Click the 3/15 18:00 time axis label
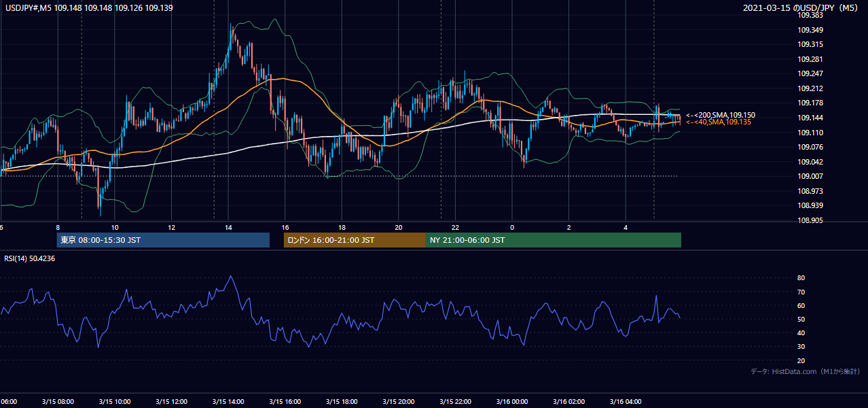Screen dimensions: 868x408 [342, 401]
